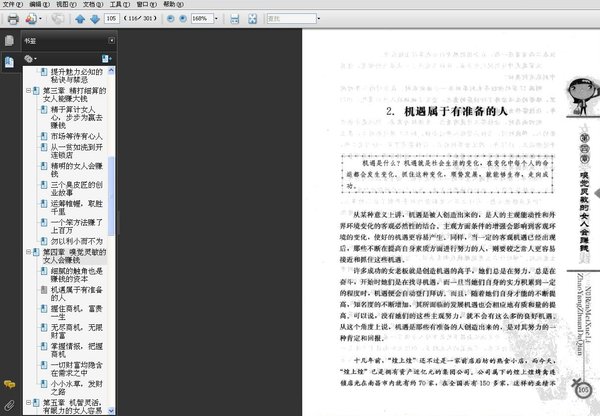Click the Find search text field
Viewport: 600px width, 416px height.
pyautogui.click(x=292, y=18)
